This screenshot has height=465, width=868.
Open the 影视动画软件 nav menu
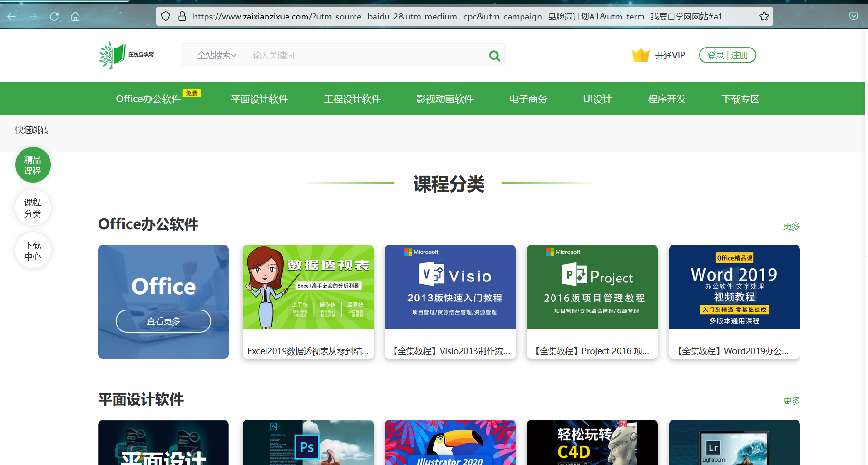coord(445,99)
